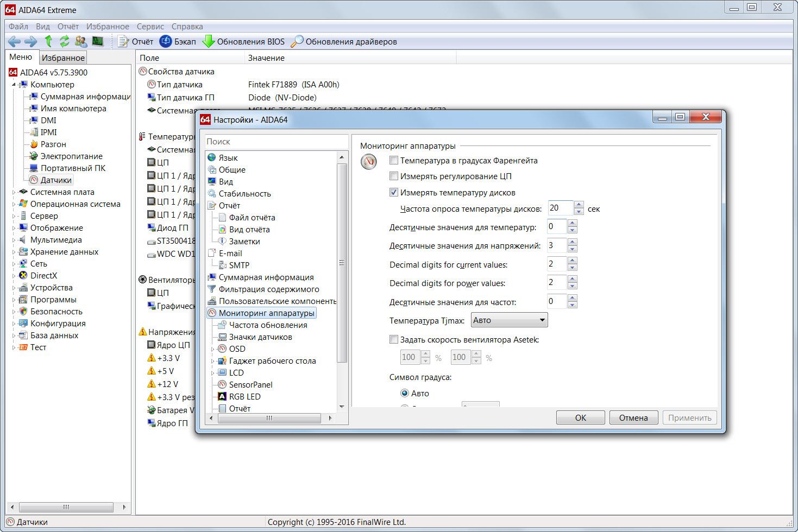The width and height of the screenshot is (798, 532).
Task: Open the Отчёт menu in menu bar
Action: point(68,26)
